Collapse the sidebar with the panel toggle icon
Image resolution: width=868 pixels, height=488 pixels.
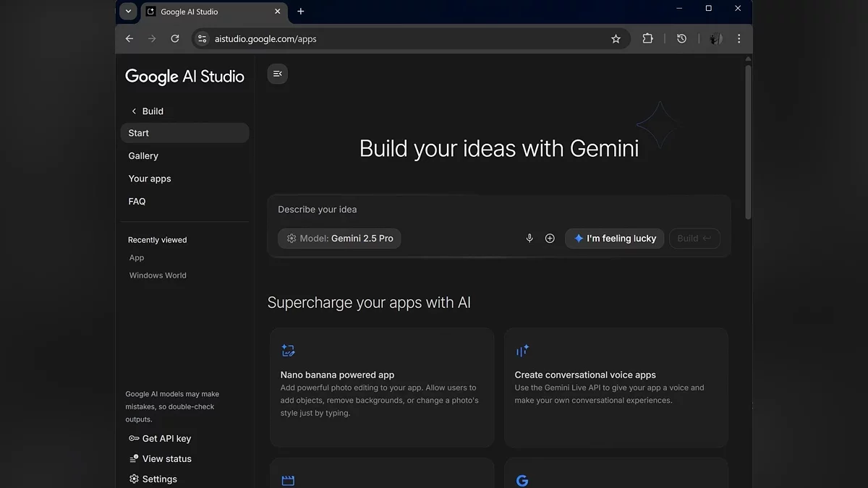tap(277, 74)
